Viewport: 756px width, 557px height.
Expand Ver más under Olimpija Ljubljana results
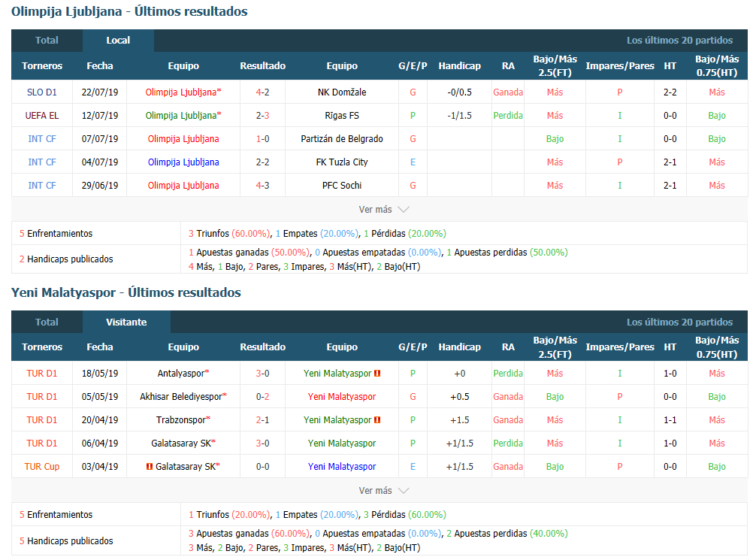pos(384,209)
